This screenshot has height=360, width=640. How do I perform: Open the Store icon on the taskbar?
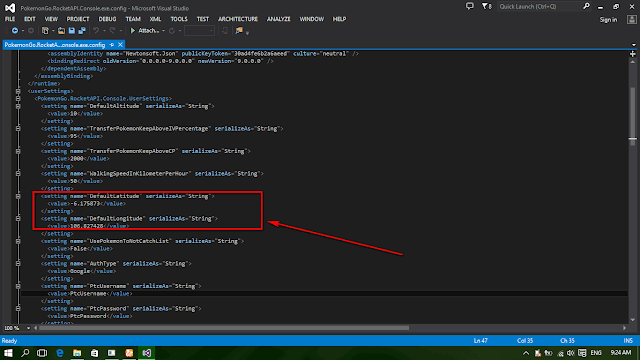pyautogui.click(x=94, y=353)
